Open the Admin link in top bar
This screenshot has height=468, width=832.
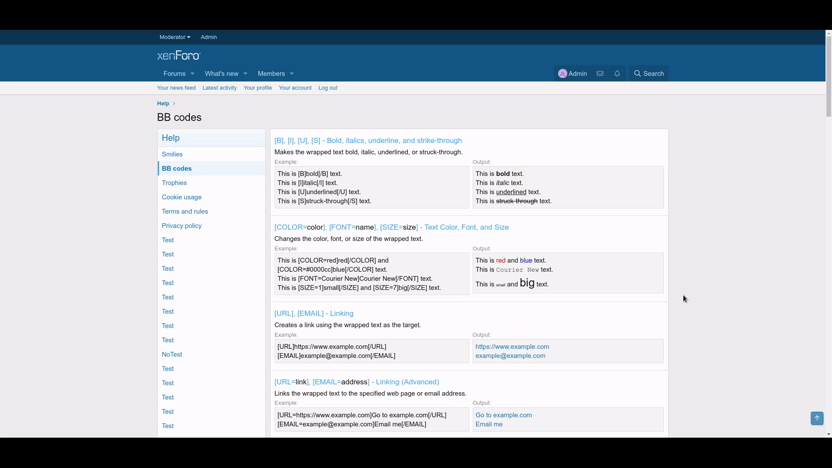pos(208,37)
